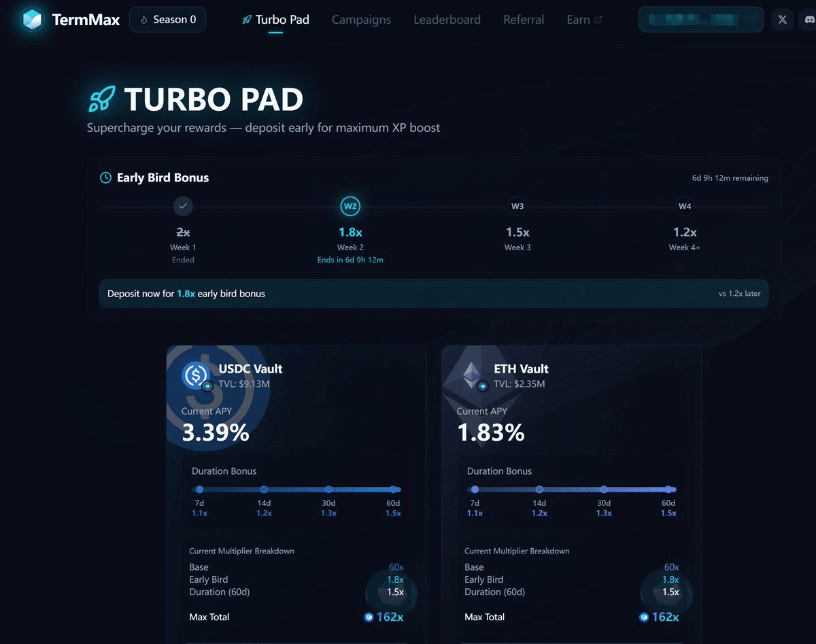816x644 pixels.
Task: Click the cube icon beside ETH 162x total
Action: [x=645, y=617]
